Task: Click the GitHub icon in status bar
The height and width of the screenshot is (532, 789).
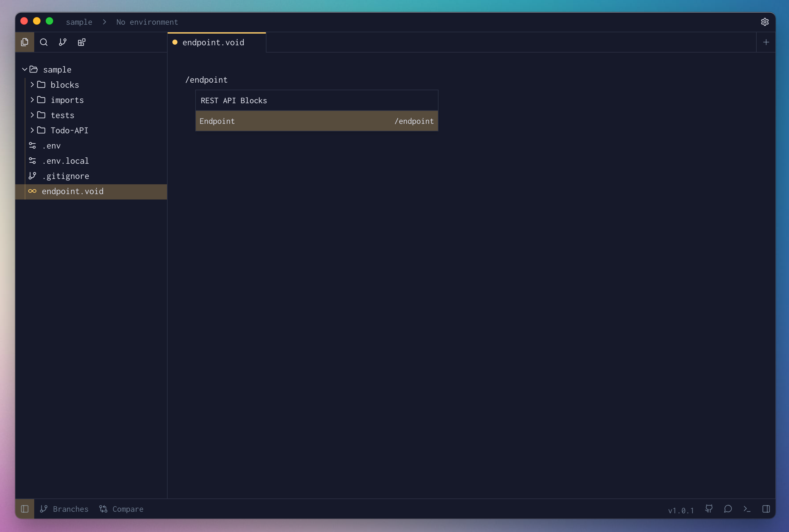Action: [x=709, y=509]
